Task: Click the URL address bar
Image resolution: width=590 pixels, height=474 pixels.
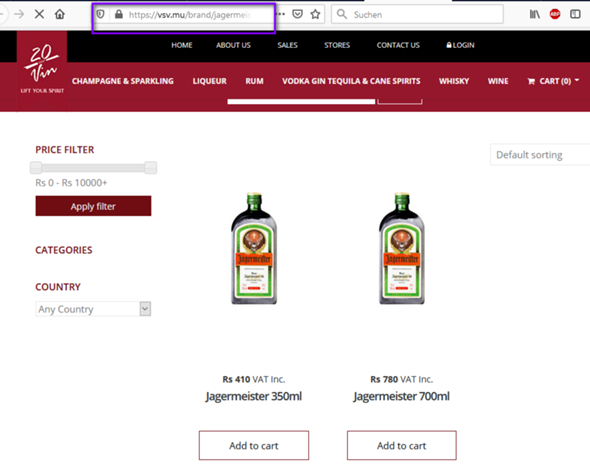Action: pyautogui.click(x=190, y=15)
